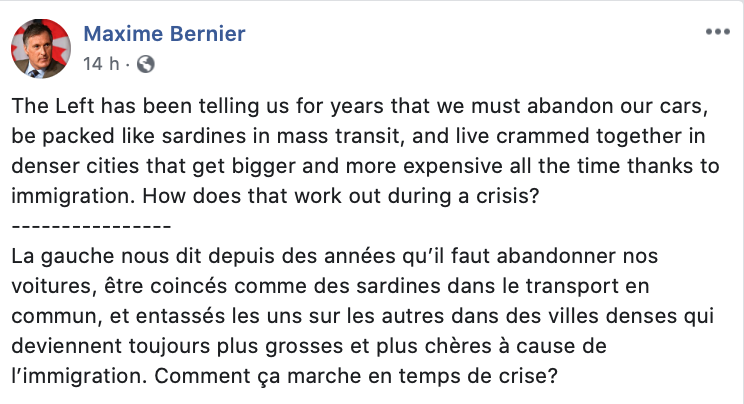
Task: Click the word 'l'immigration.' in the last line
Action: (79, 376)
